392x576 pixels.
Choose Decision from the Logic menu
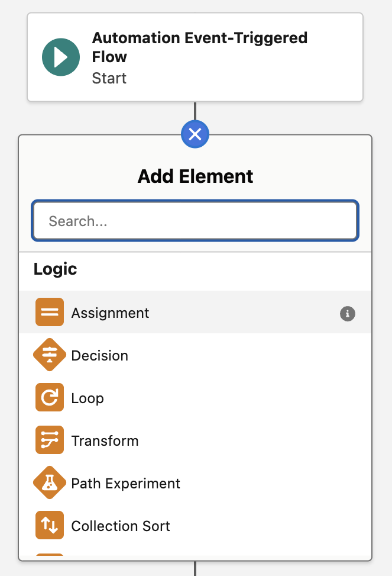point(99,355)
